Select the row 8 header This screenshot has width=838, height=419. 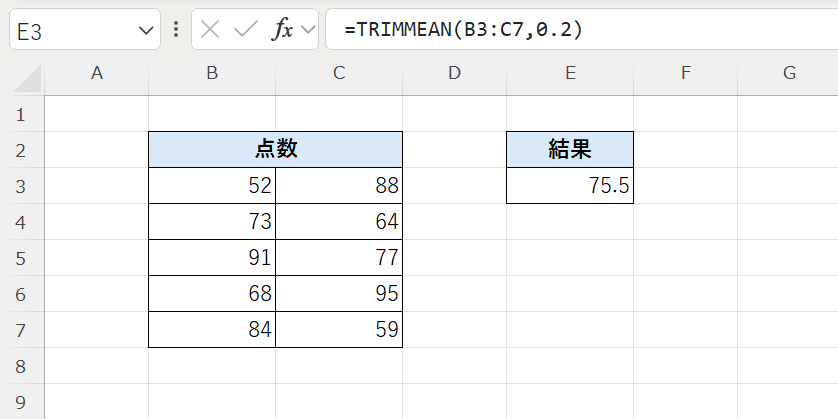coord(21,366)
